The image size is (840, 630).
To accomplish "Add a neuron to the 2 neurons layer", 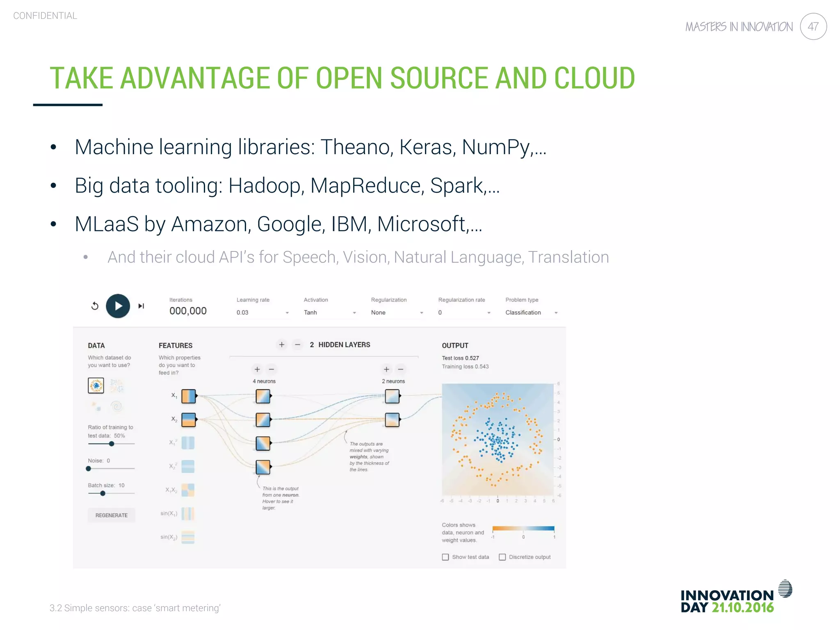I will (386, 369).
